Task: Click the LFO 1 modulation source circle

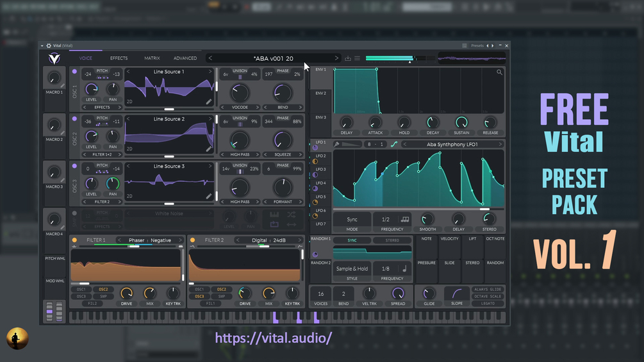Action: 315,148
